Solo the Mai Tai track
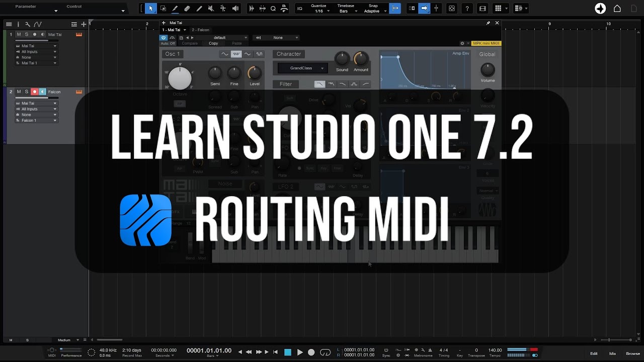 point(27,35)
